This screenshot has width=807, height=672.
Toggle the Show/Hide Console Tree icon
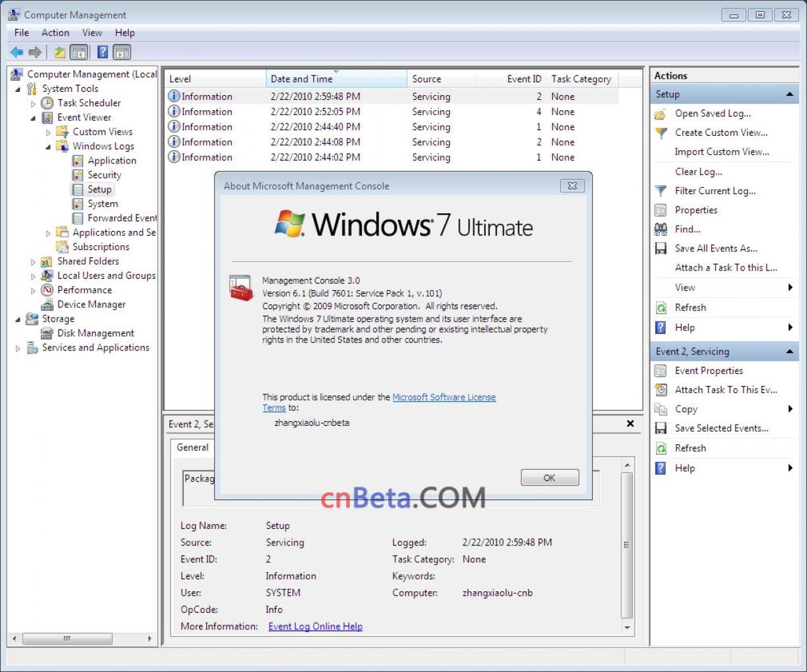pos(79,52)
